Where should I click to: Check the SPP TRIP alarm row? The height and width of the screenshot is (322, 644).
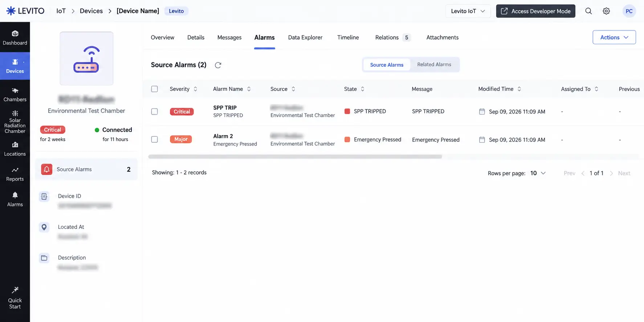[x=154, y=111]
